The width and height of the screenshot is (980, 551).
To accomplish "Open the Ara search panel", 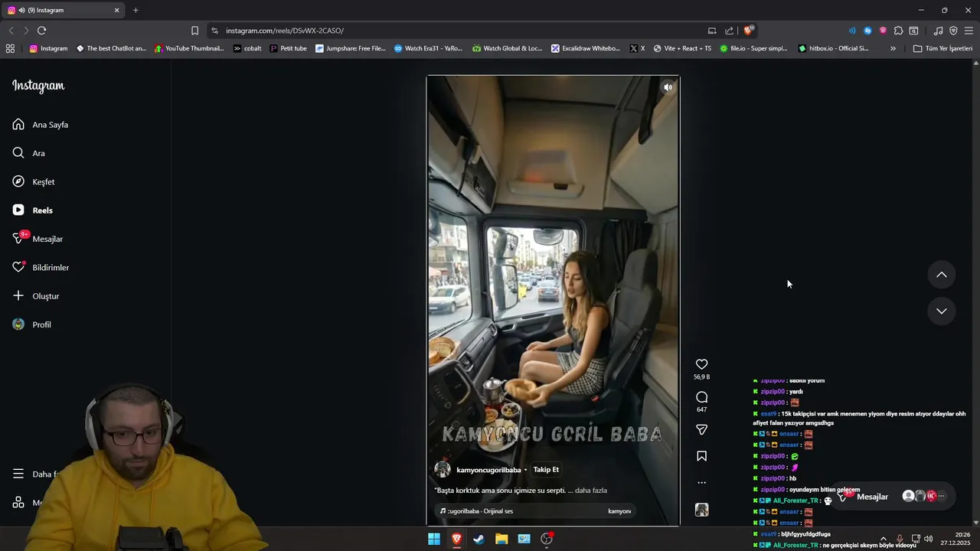I will (x=29, y=153).
